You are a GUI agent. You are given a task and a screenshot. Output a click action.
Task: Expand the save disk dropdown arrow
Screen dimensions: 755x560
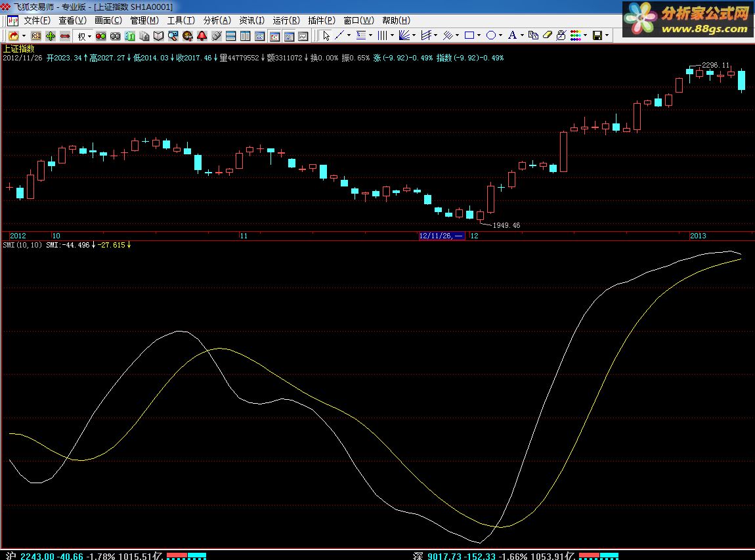click(607, 35)
